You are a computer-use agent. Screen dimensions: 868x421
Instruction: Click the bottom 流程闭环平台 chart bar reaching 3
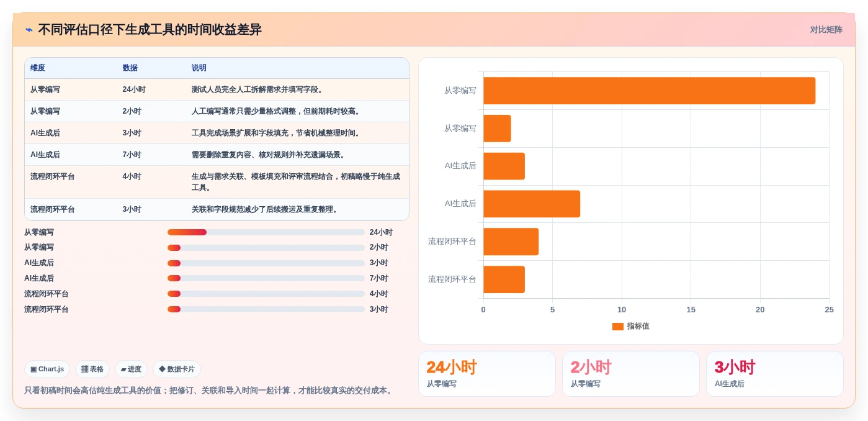point(504,279)
